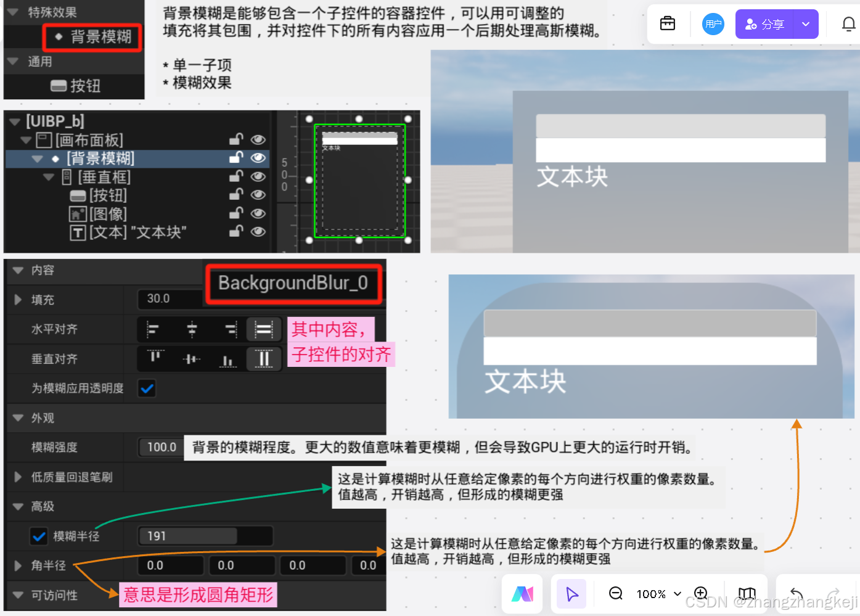The height and width of the screenshot is (616, 860).
Task: Select the play/run triangle icon
Action: tap(571, 594)
